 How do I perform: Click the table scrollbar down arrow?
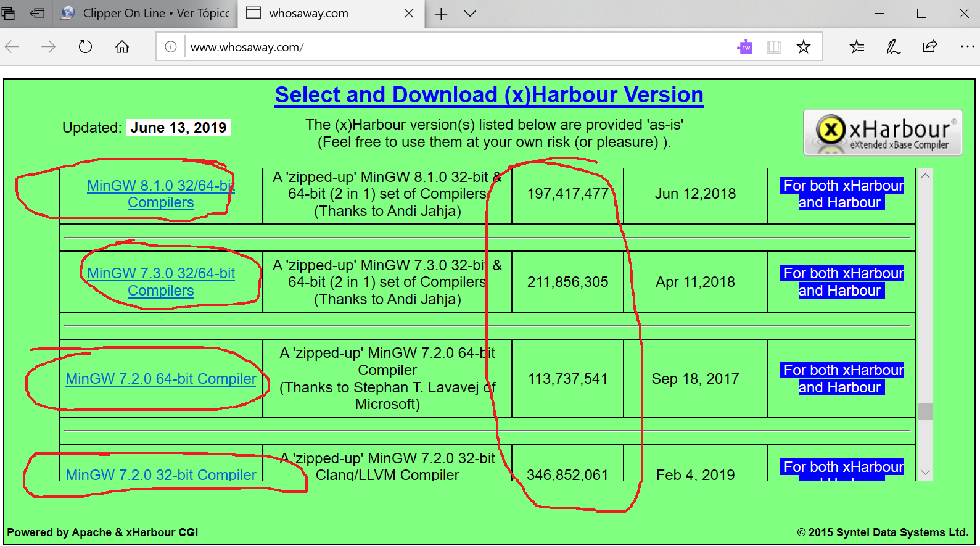[925, 473]
